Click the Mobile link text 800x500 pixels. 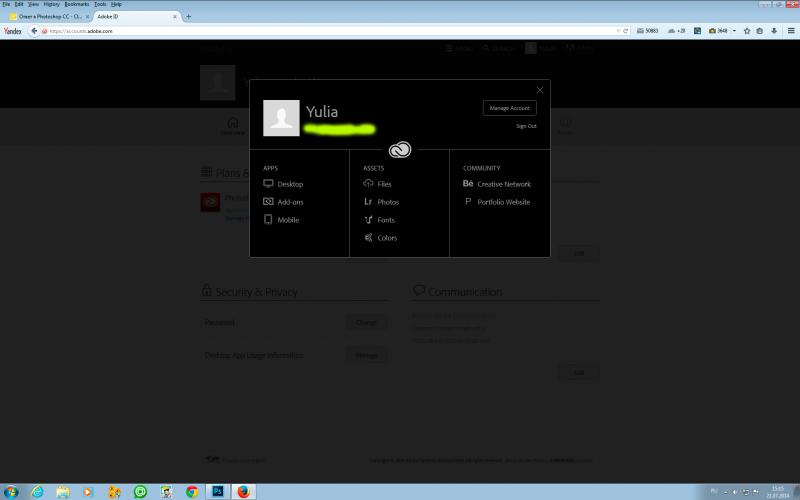[x=288, y=220]
